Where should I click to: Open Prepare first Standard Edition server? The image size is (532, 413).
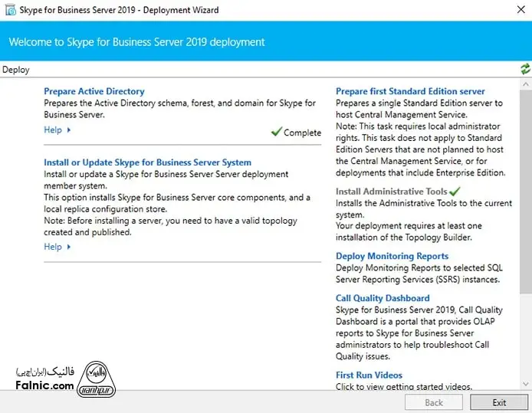tap(410, 91)
